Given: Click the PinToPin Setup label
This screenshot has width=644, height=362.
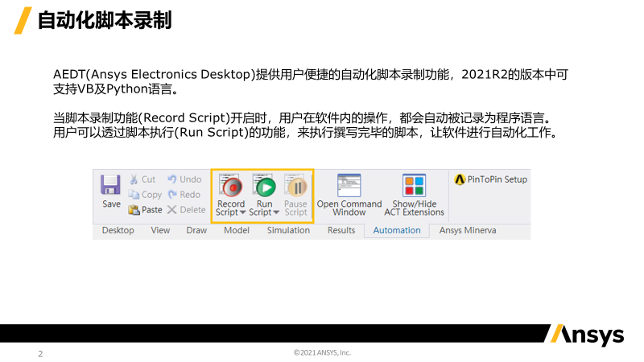Looking at the screenshot, I should coord(497,179).
